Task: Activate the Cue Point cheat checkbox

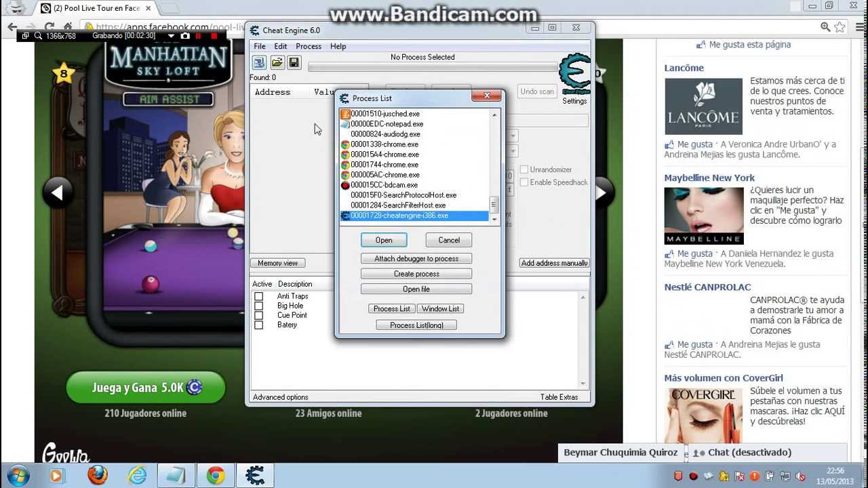Action: [x=258, y=315]
